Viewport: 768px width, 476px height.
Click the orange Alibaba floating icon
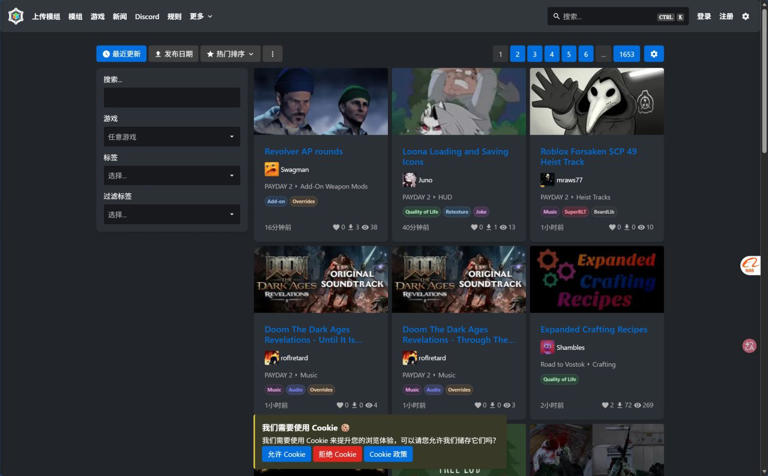[x=750, y=265]
